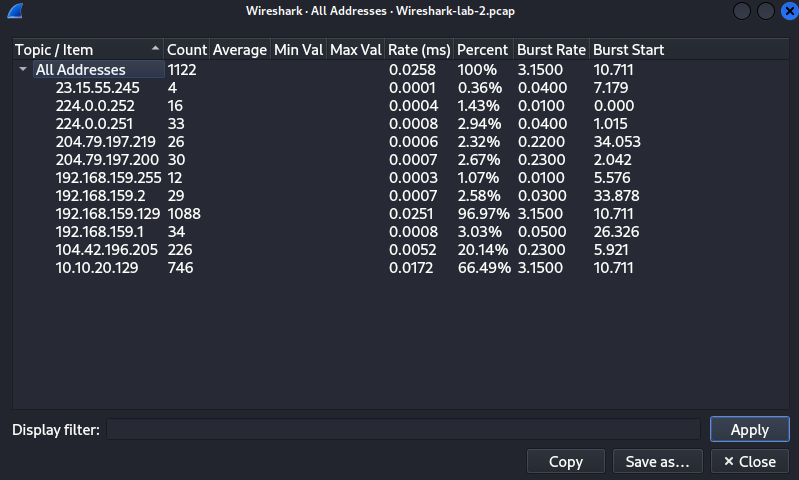This screenshot has height=480, width=799.
Task: Select the 192.168.159.1 address row
Action: tap(401, 232)
